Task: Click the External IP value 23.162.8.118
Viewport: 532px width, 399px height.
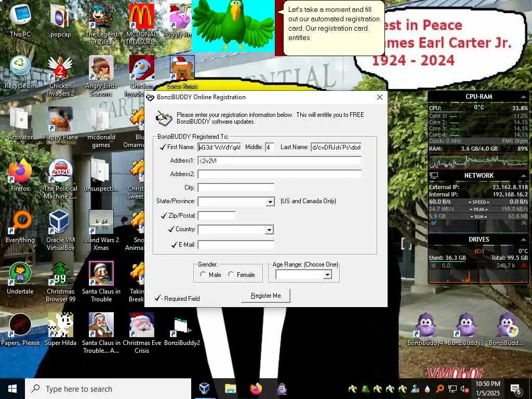Action: 510,187
